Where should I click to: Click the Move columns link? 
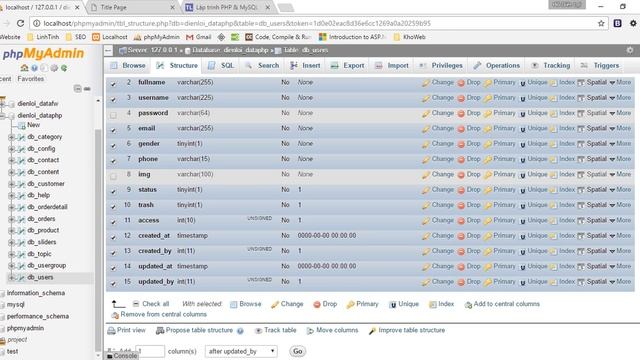[x=332, y=331]
